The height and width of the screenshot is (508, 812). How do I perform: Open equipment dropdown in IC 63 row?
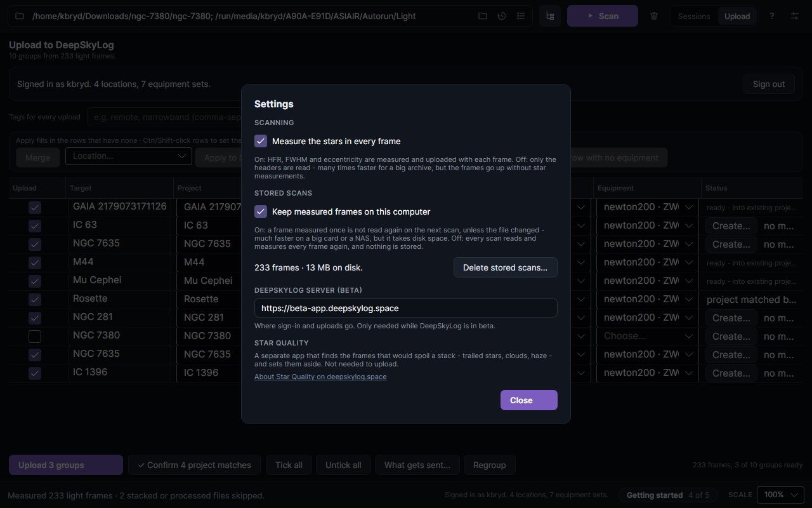648,225
